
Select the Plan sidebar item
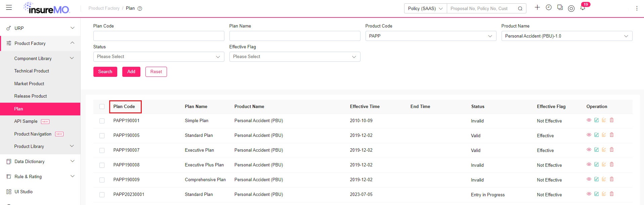[40, 109]
